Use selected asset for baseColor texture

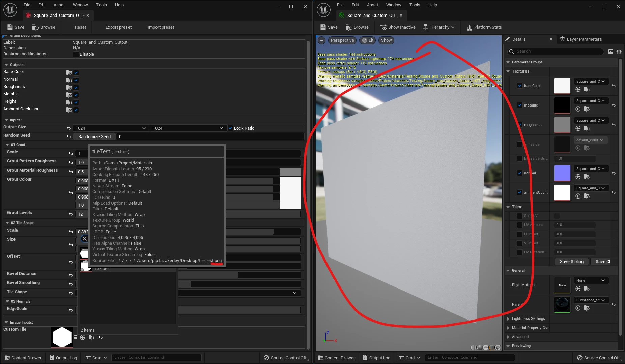tap(578, 89)
